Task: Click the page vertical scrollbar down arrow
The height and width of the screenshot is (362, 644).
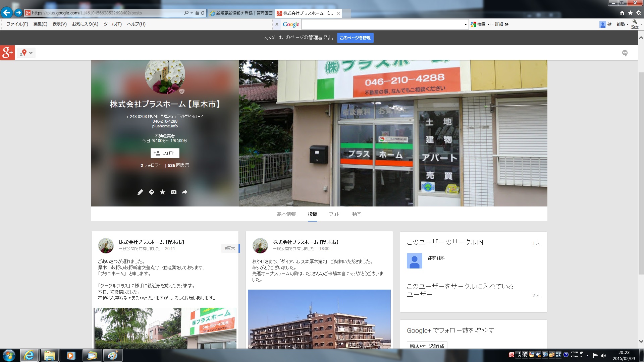Action: coord(641,342)
